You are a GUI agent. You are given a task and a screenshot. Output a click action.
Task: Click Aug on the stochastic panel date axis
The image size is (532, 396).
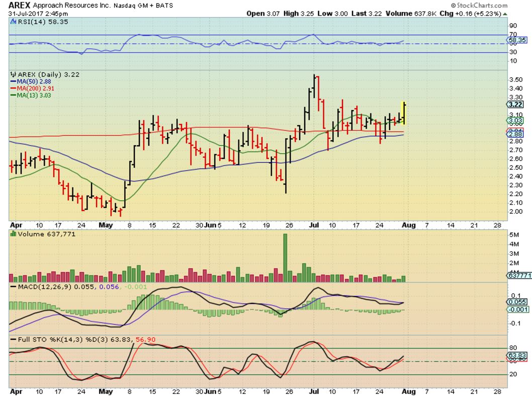[409, 391]
